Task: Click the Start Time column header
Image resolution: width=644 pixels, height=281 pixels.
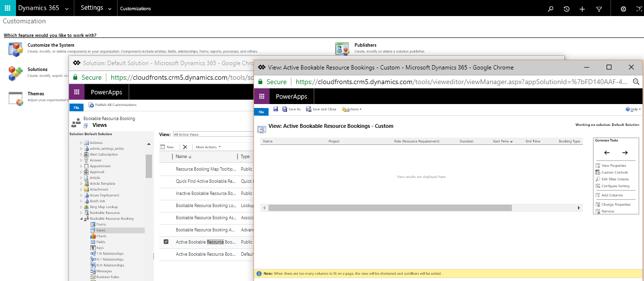Action: pyautogui.click(x=503, y=141)
